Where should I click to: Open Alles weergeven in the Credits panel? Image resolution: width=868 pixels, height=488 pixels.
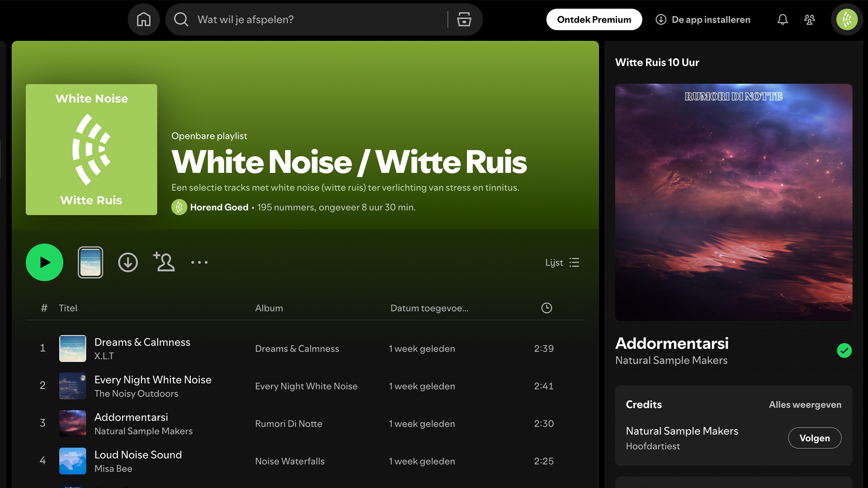(805, 404)
